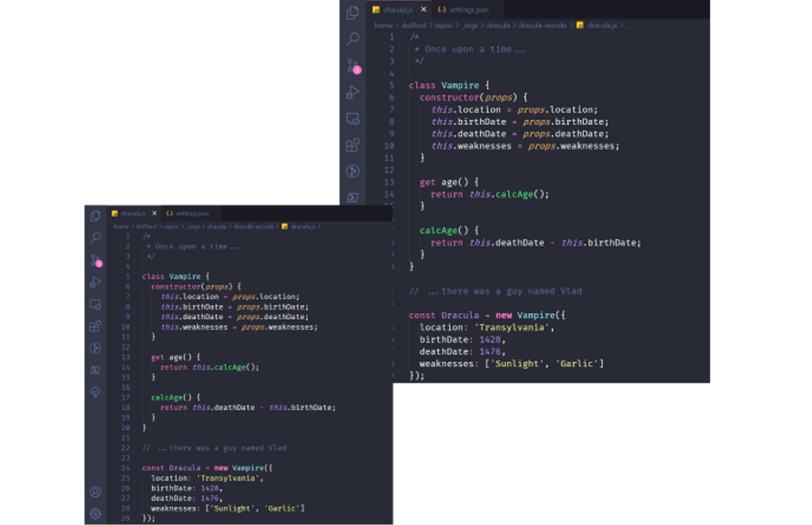Open Run and Debug in lower-left window
Image resolution: width=812 pixels, height=525 pixels.
pos(96,282)
